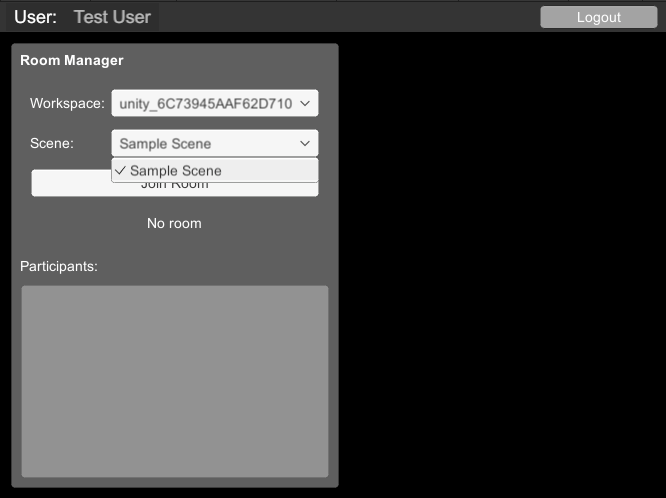Image resolution: width=666 pixels, height=498 pixels.
Task: Click the Room Manager panel title
Action: point(72,60)
